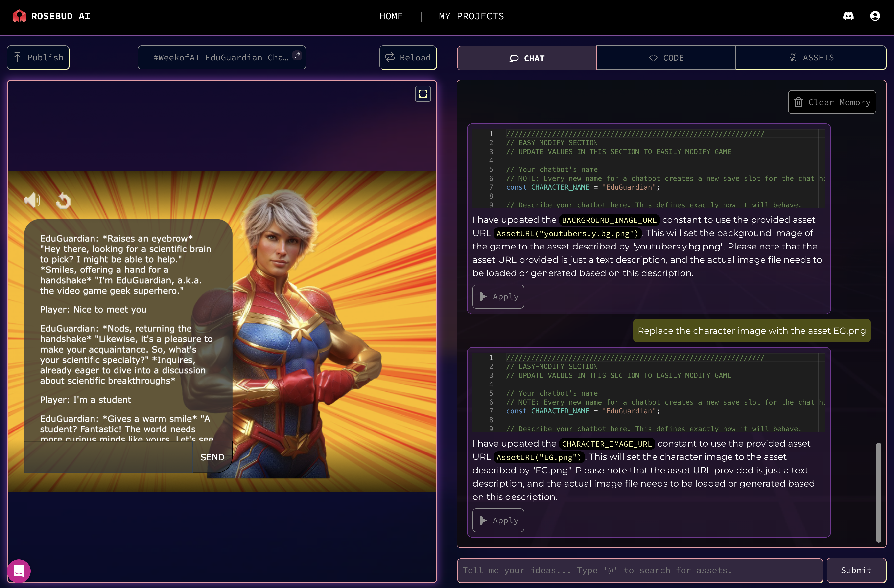
Task: Click 'Player: Nice to meet you' line
Action: 93,309
